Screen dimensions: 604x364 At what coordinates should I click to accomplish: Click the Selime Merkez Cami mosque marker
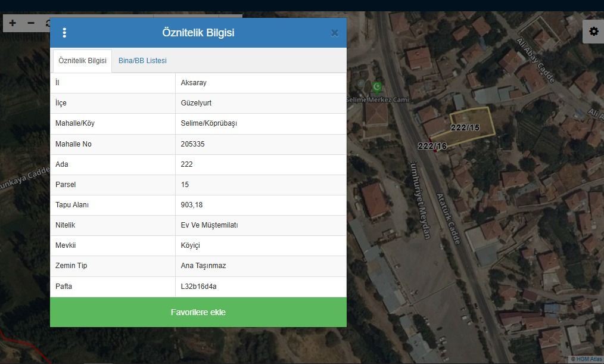tap(376, 87)
